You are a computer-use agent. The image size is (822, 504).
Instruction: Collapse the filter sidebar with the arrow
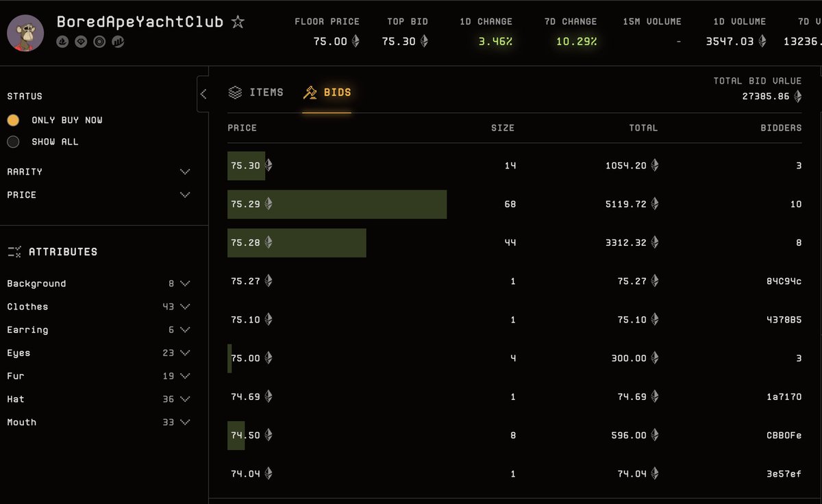pyautogui.click(x=203, y=94)
